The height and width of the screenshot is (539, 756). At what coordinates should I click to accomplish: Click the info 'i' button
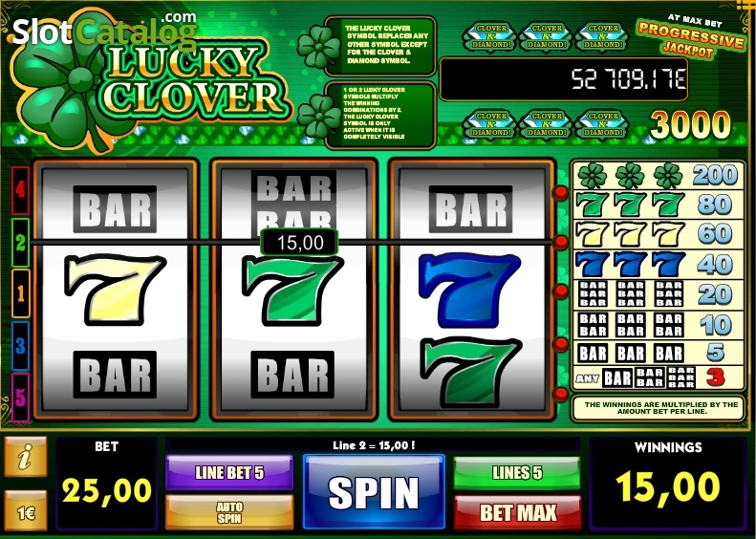click(x=26, y=457)
